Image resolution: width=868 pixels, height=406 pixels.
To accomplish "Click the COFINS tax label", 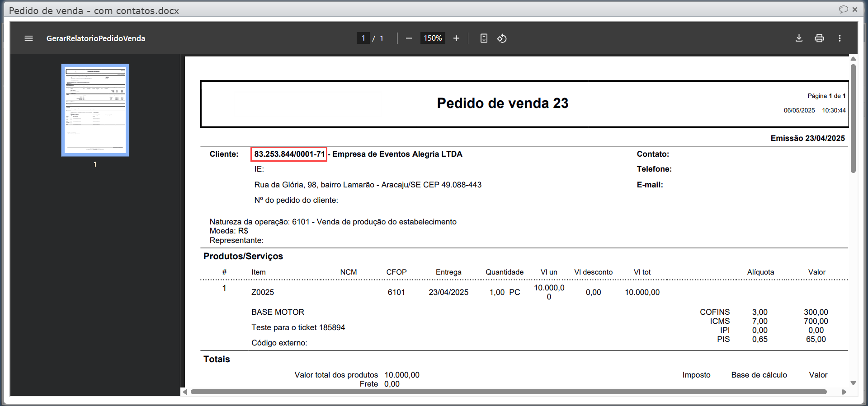I will [x=715, y=312].
